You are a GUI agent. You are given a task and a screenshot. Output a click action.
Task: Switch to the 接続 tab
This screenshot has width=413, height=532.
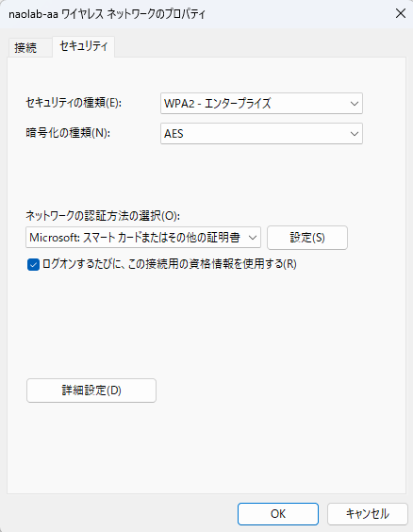tap(25, 47)
